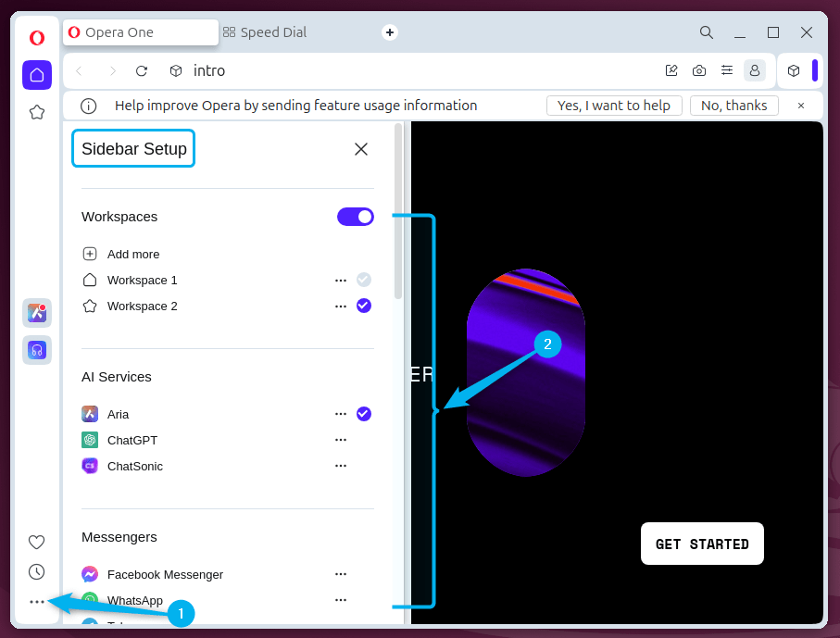Open the search tabs magnifier icon
Image resolution: width=840 pixels, height=638 pixels.
(x=707, y=32)
